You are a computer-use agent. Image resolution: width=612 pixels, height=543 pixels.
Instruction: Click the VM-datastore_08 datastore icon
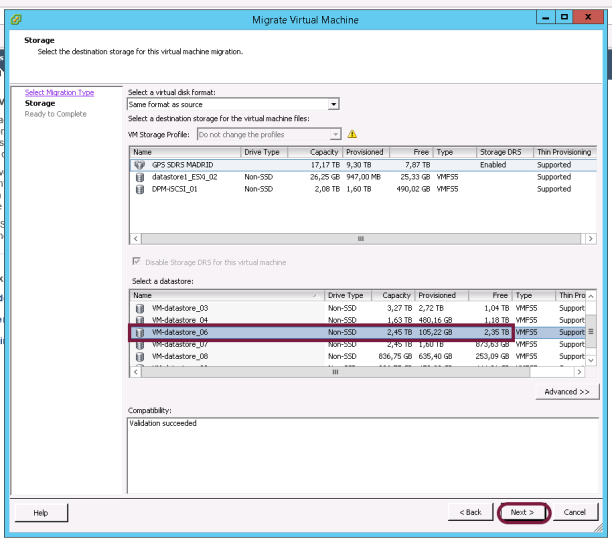click(140, 356)
